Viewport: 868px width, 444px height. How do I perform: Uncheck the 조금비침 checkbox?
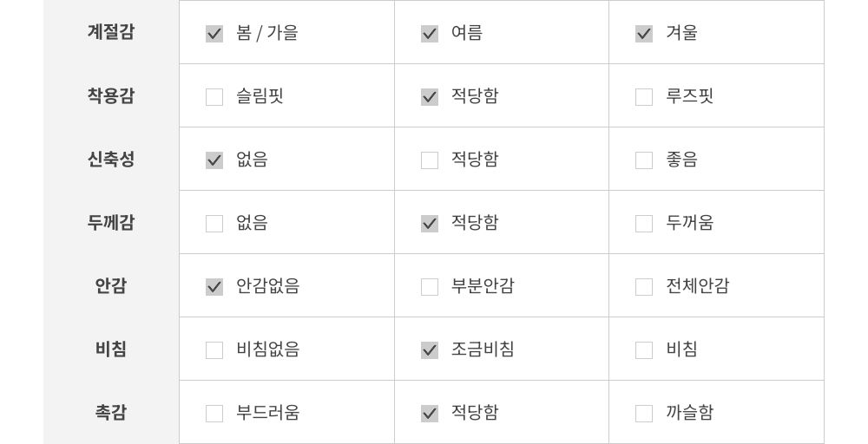tap(430, 350)
